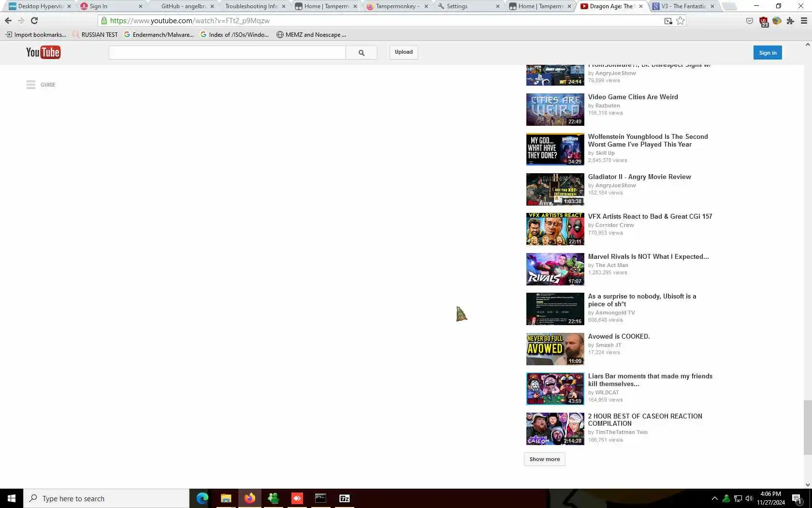This screenshot has height=508, width=812.
Task: Open the Wolfenstein Youngblood video thumbnail
Action: [555, 149]
